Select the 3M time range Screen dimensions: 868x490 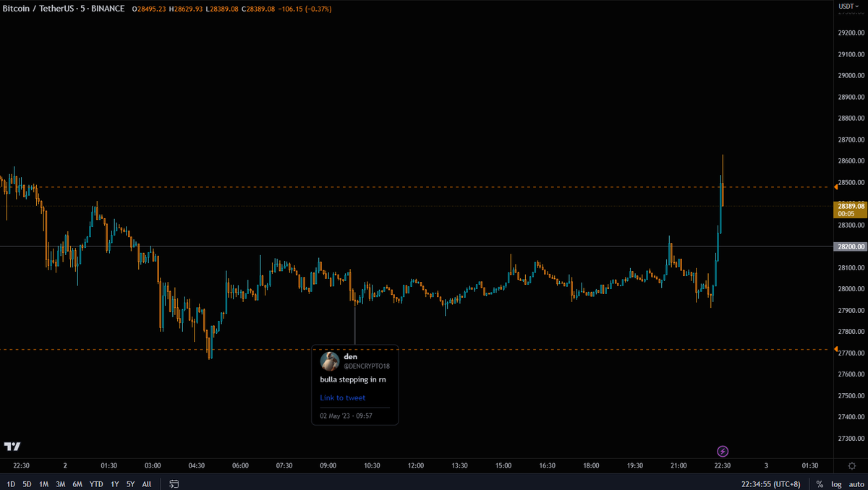pyautogui.click(x=61, y=484)
